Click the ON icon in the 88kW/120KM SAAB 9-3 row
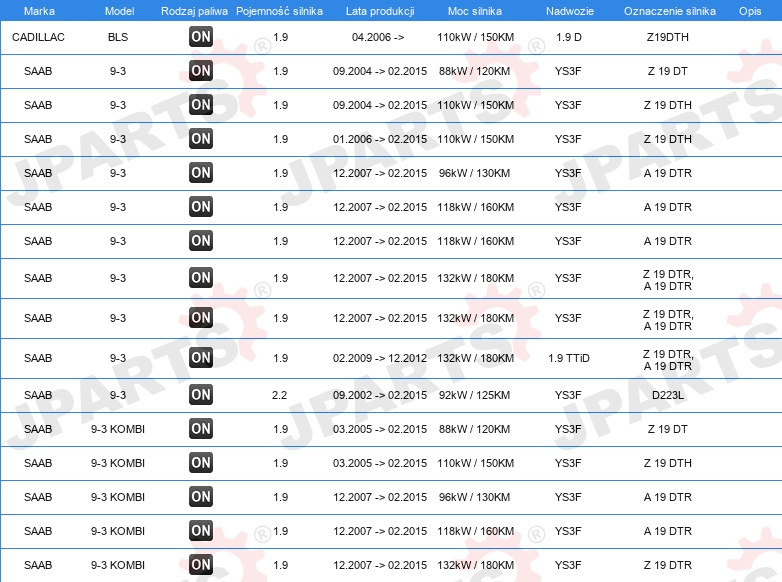Screen dimensions: 782x582 click(x=201, y=71)
